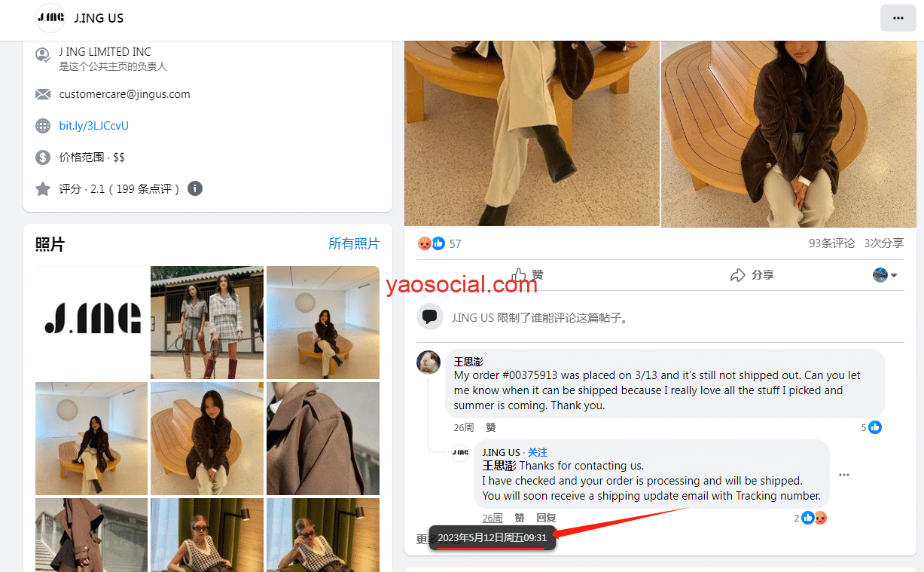Open the bit.ly/3LJCcvU website link

(94, 126)
